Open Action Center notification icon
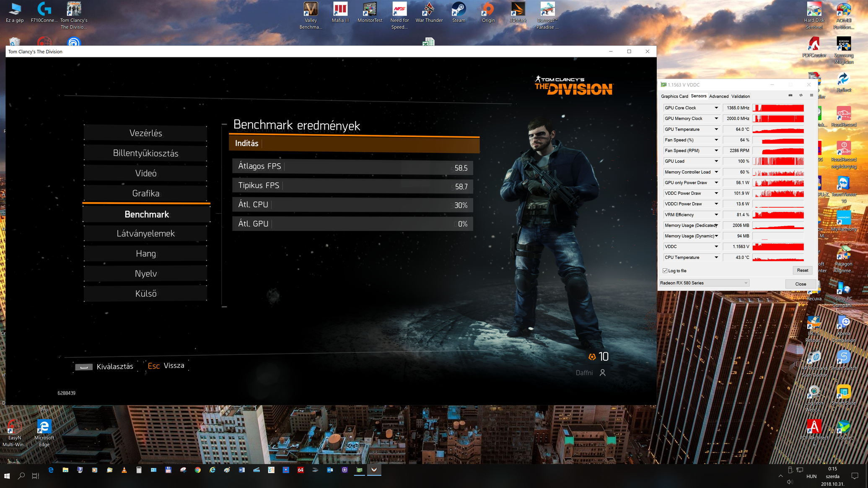 point(855,476)
